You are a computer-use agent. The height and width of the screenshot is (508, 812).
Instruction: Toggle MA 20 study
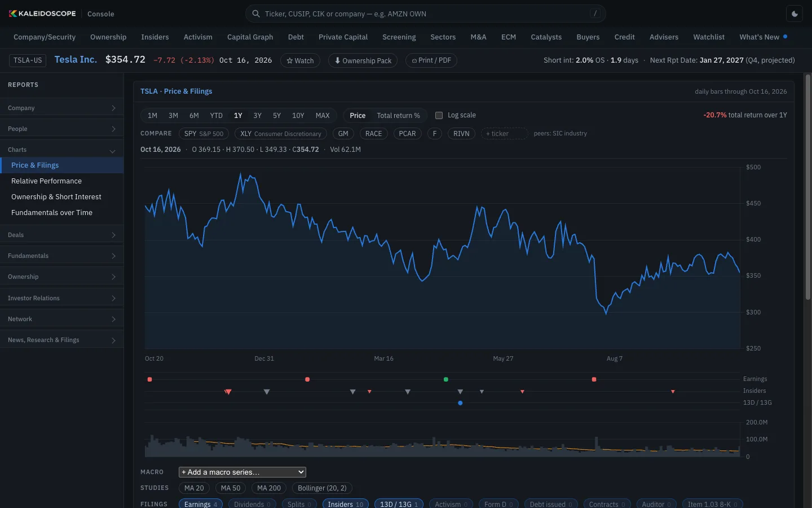click(x=194, y=488)
